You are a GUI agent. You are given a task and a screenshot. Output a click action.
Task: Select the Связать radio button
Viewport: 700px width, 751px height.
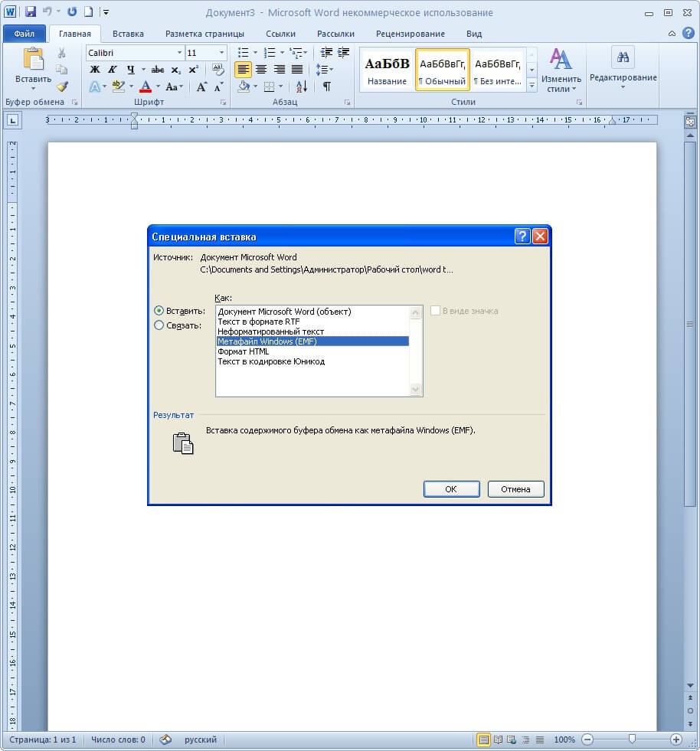(x=159, y=325)
